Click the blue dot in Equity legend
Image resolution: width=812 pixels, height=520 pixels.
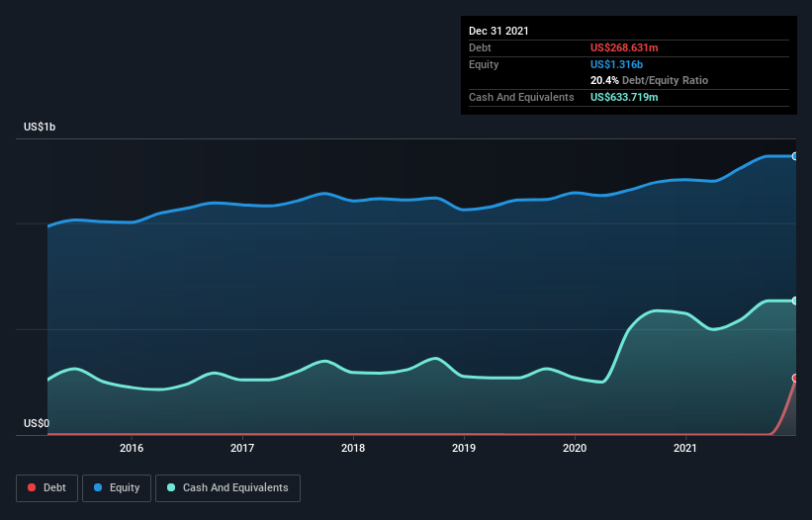coord(98,487)
